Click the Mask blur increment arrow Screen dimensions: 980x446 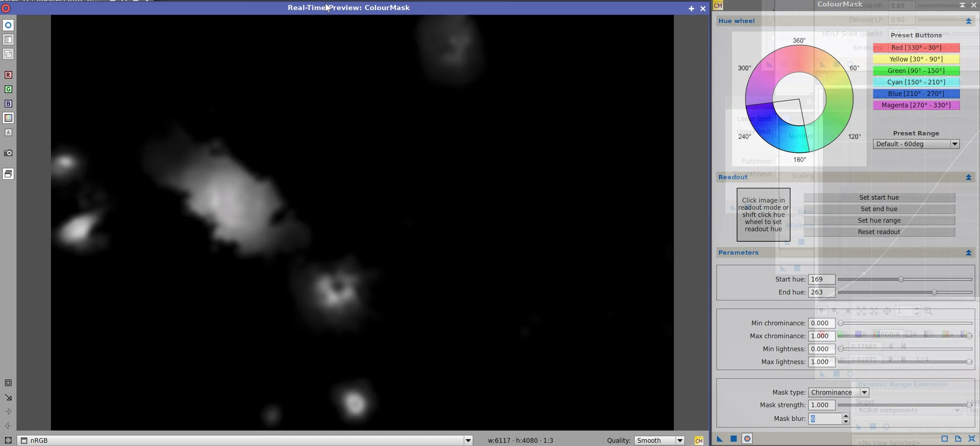[x=846, y=416]
